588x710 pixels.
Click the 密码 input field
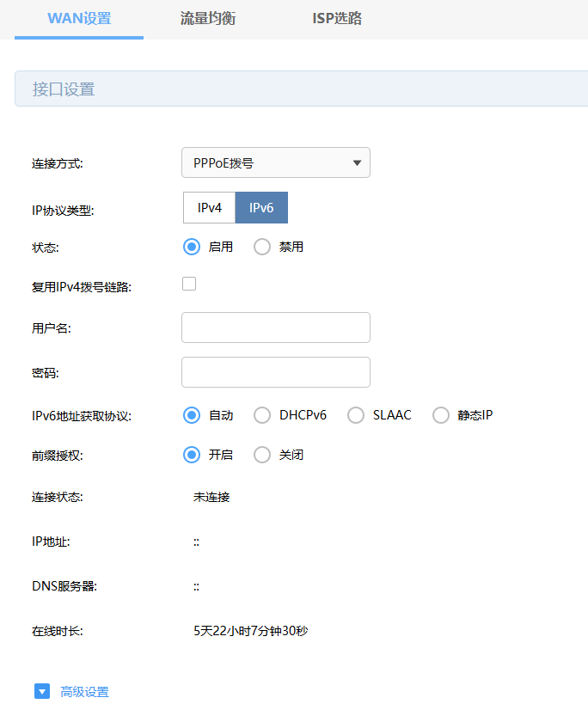tap(275, 372)
